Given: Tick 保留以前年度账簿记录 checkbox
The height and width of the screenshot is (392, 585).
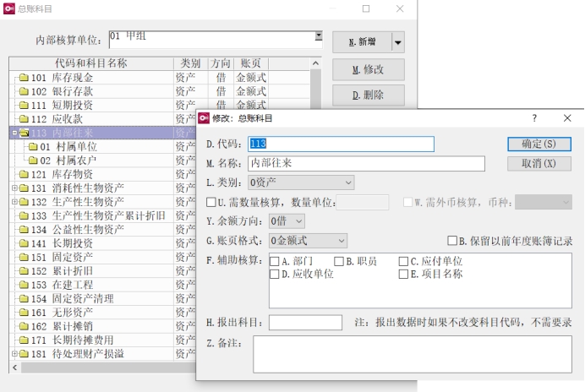Looking at the screenshot, I should [x=452, y=241].
